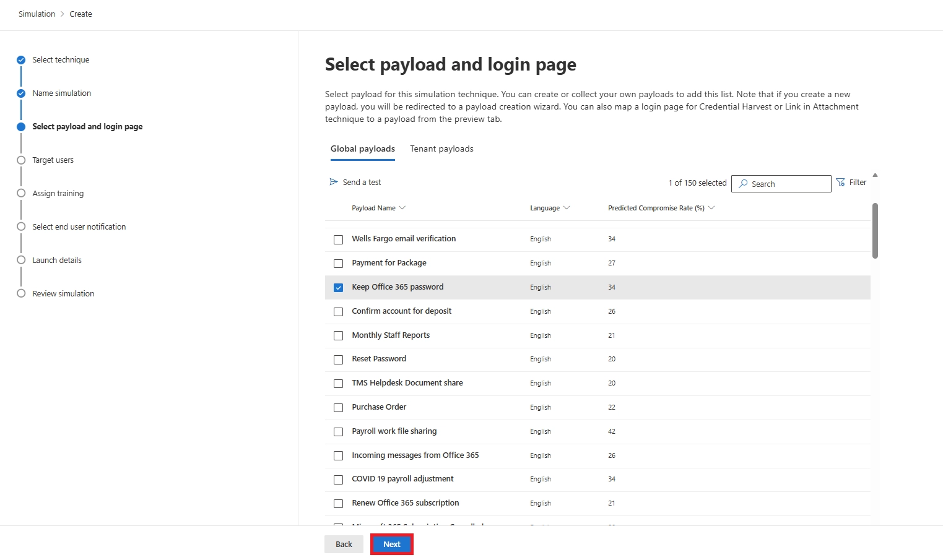Click inside the Search input field
Viewport: 943px width, 560px height.
click(x=786, y=184)
